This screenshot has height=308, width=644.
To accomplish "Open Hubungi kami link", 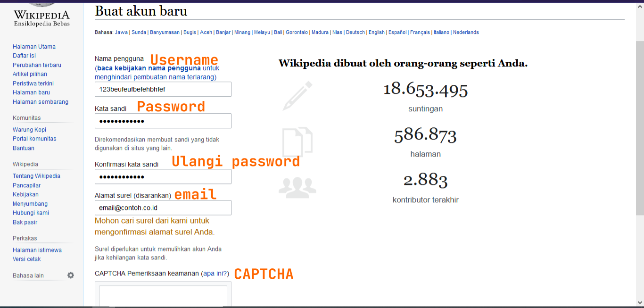I will 31,213.
